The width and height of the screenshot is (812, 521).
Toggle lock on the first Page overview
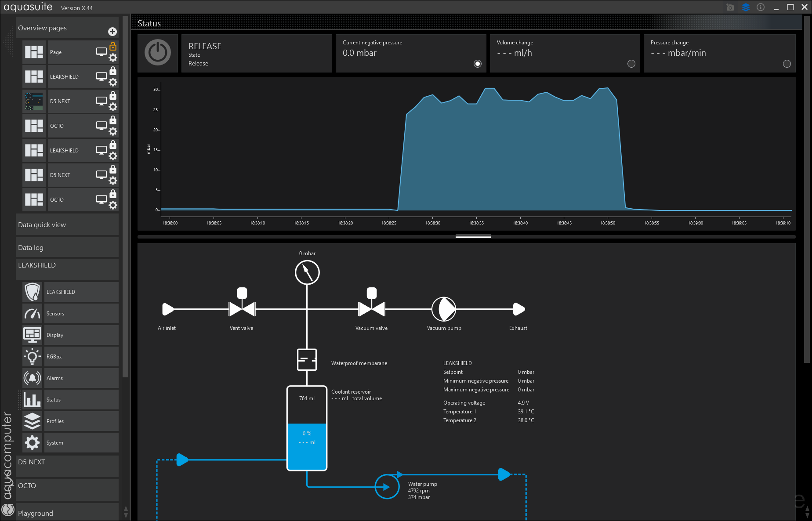[x=113, y=46]
